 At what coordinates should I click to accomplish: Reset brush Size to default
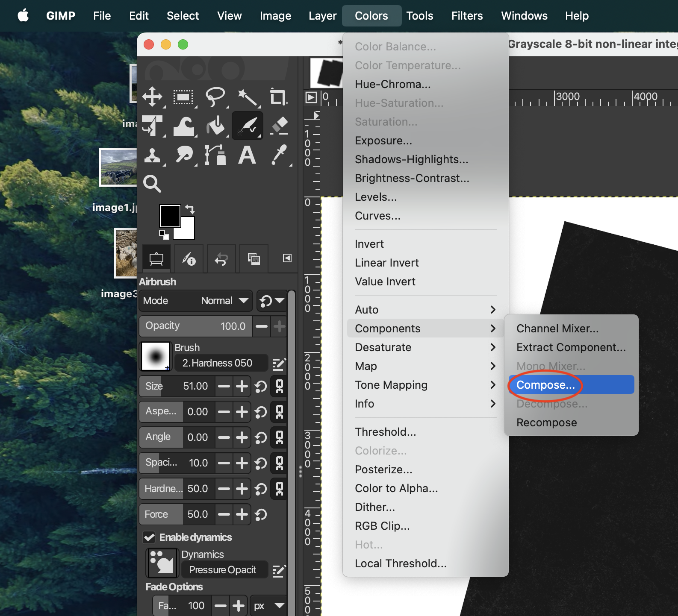click(261, 387)
